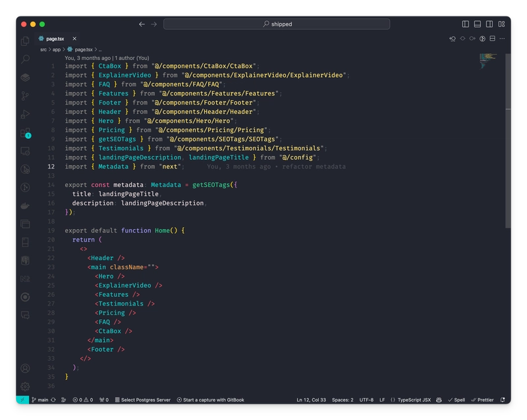Click the forwarded ports count in status bar
Viewport: 527px width, 420px height.
click(x=104, y=400)
